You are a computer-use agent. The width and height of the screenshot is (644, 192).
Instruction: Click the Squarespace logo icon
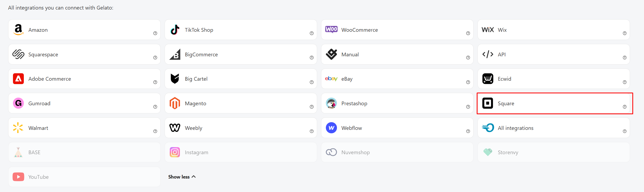click(18, 54)
